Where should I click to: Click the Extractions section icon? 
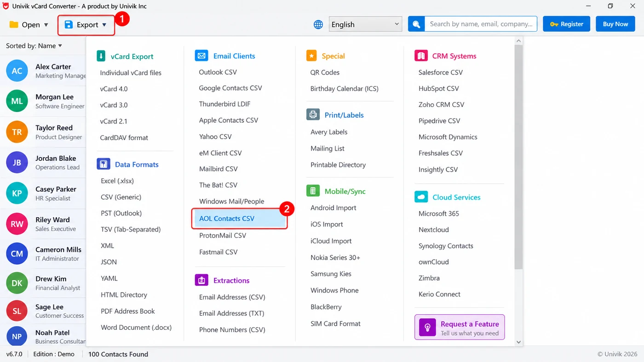(201, 280)
